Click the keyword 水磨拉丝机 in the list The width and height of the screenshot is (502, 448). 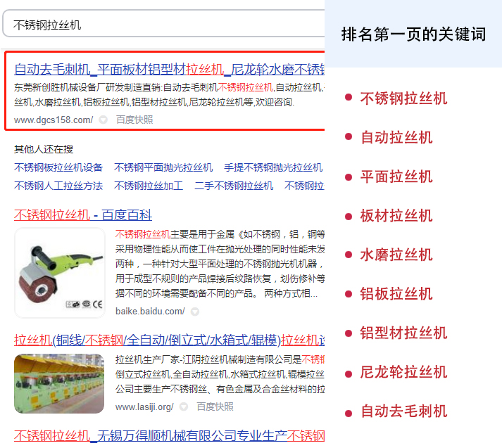(396, 255)
